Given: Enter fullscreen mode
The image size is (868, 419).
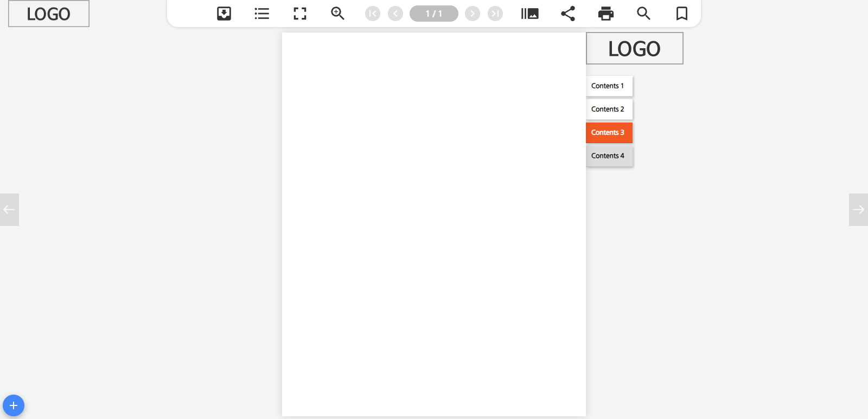Looking at the screenshot, I should click(300, 14).
